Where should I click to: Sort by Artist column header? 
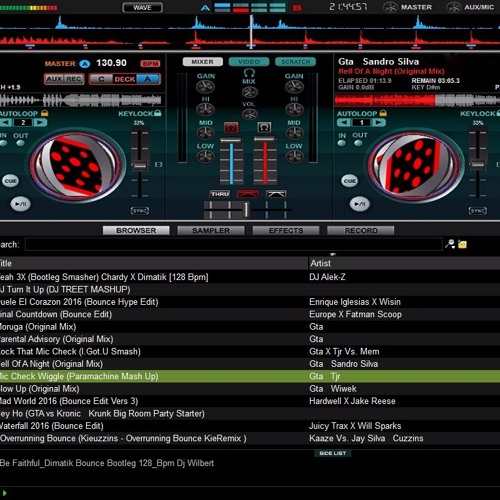point(404,263)
